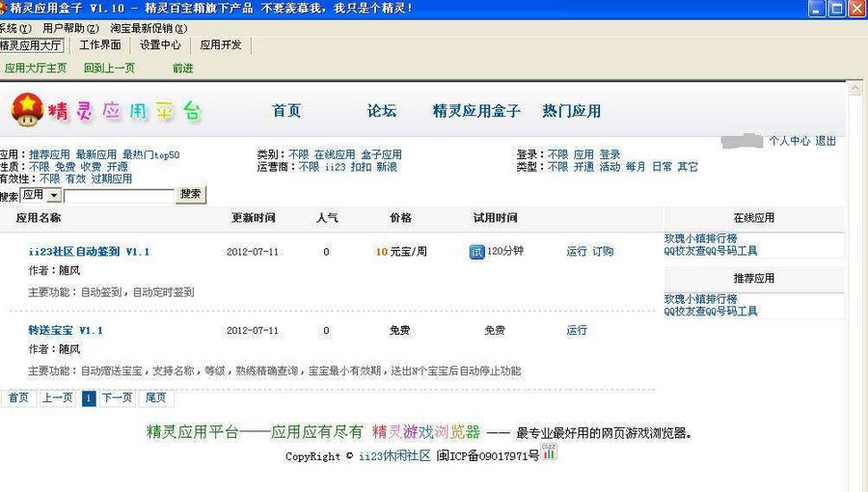Filter 类别 by 盒子应用
The height and width of the screenshot is (492, 868).
click(381, 154)
